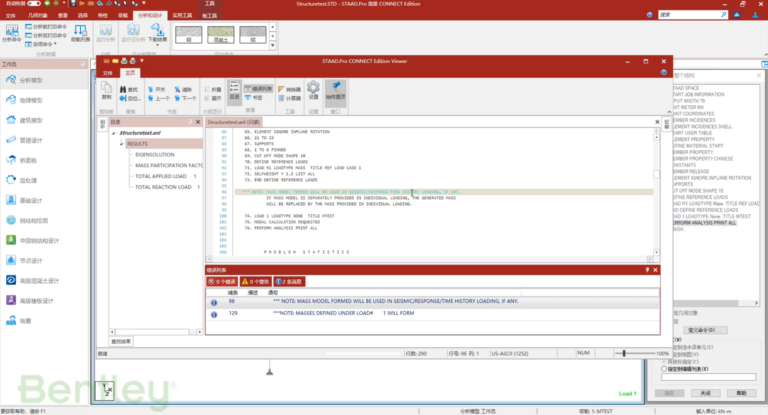Image resolution: width=768 pixels, height=415 pixels.
Task: Toggle auto-recover switch in title bar
Action: pyautogui.click(x=34, y=3)
